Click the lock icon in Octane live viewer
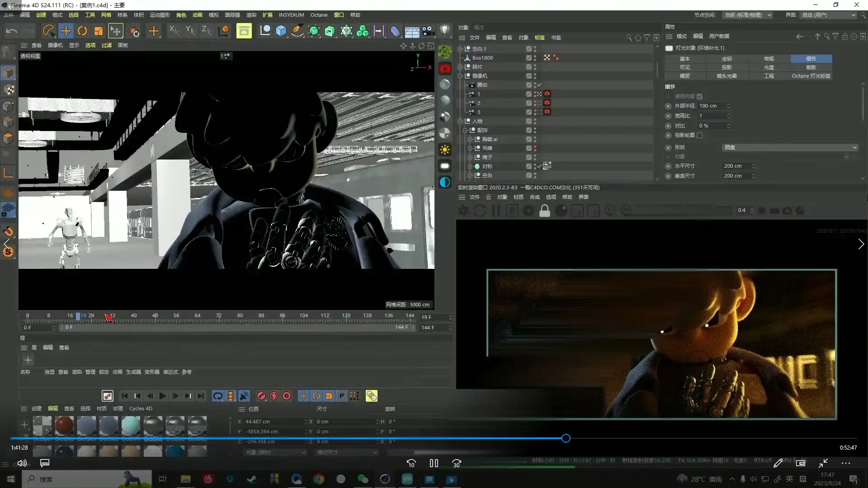Viewport: 868px width, 488px height. [x=545, y=211]
